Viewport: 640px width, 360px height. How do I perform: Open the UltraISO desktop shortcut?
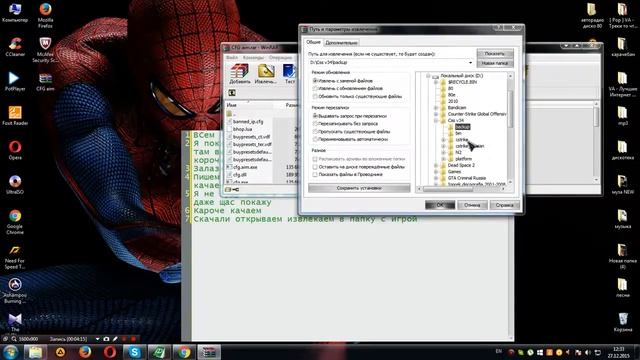point(15,184)
